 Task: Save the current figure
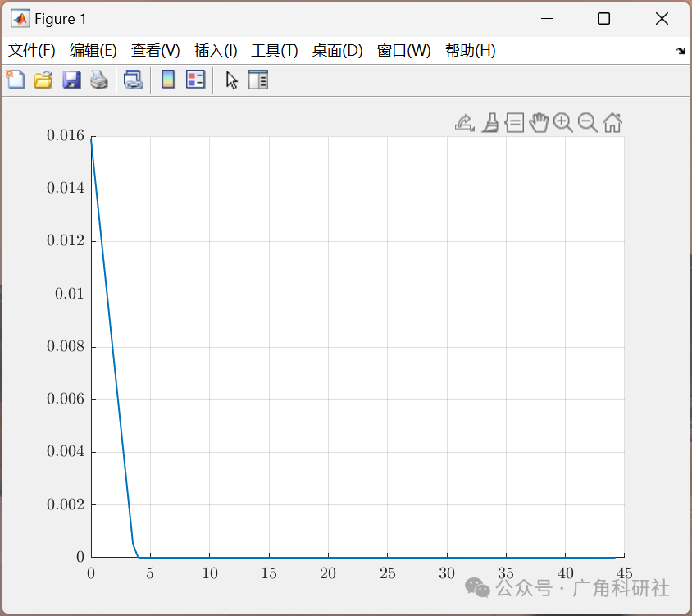pyautogui.click(x=71, y=80)
